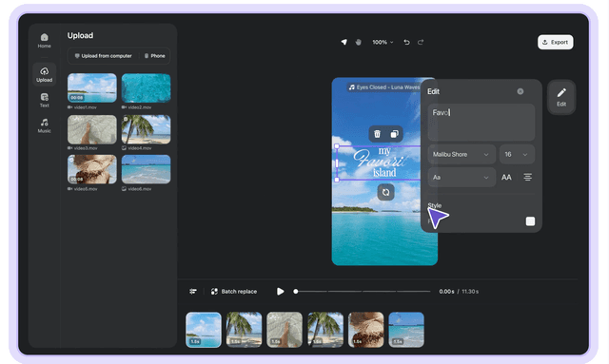Select video4.mov thumbnail
Screen dimensions: 609x364
click(x=146, y=129)
